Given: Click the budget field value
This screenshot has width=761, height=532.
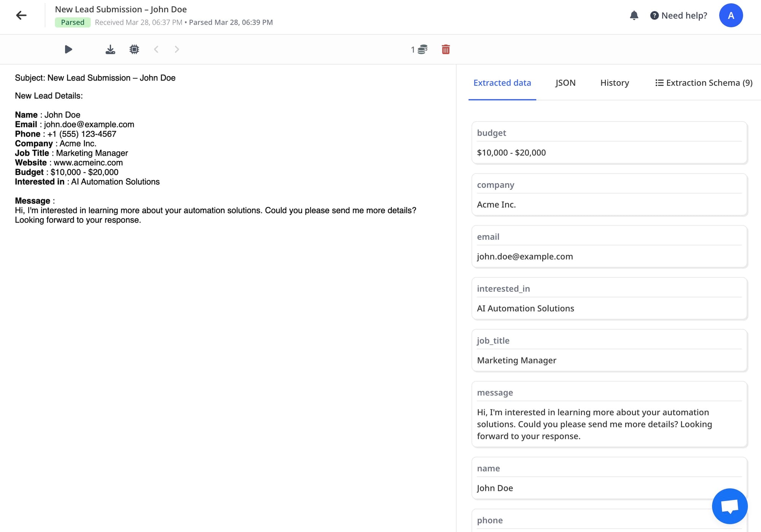Looking at the screenshot, I should [511, 153].
